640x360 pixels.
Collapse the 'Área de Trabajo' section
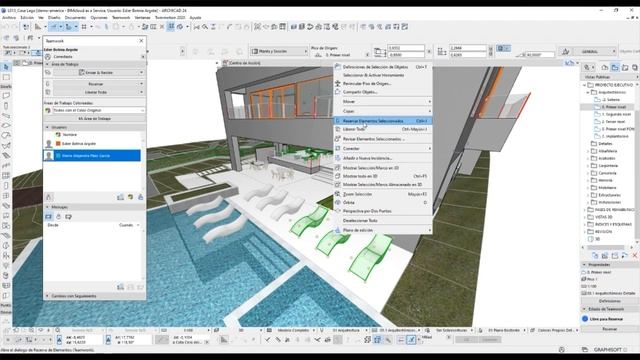coord(47,64)
